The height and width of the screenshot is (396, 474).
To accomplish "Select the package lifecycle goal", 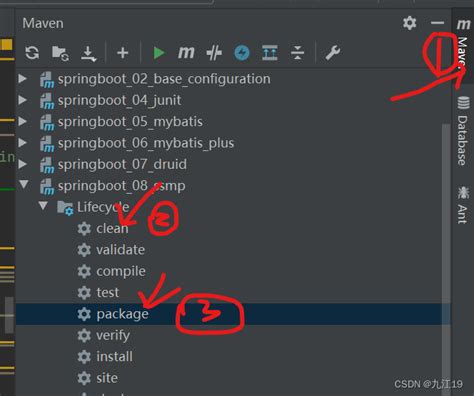I will [122, 314].
